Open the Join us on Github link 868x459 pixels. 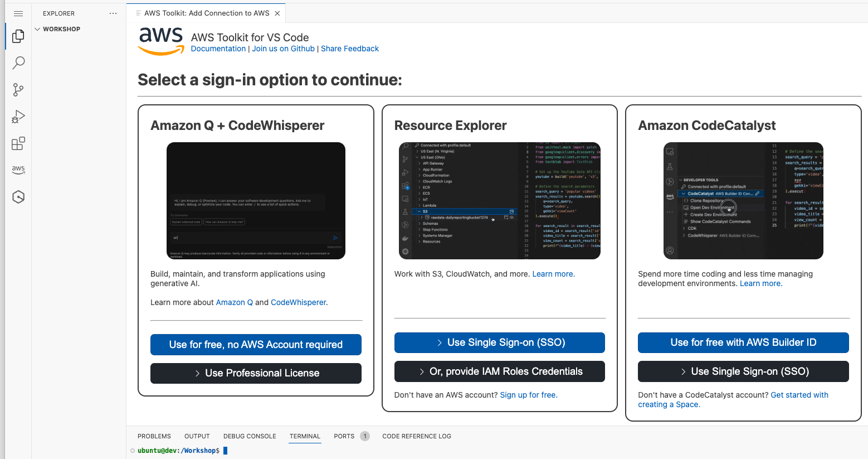(x=283, y=49)
